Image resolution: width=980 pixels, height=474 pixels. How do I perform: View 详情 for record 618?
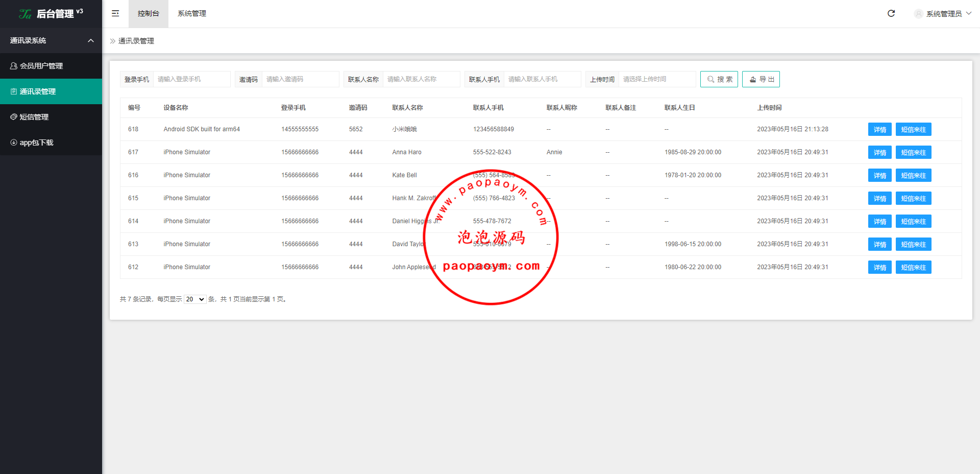879,129
